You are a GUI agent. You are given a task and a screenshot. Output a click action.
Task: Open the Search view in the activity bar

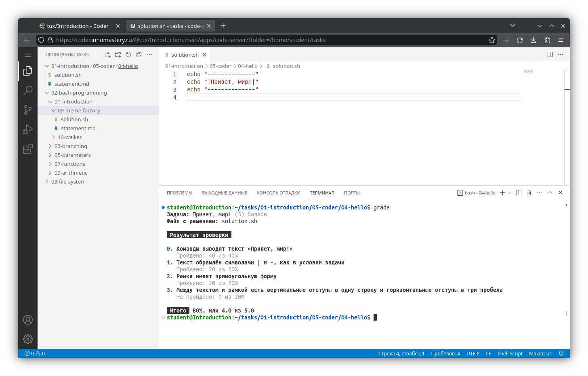[27, 91]
